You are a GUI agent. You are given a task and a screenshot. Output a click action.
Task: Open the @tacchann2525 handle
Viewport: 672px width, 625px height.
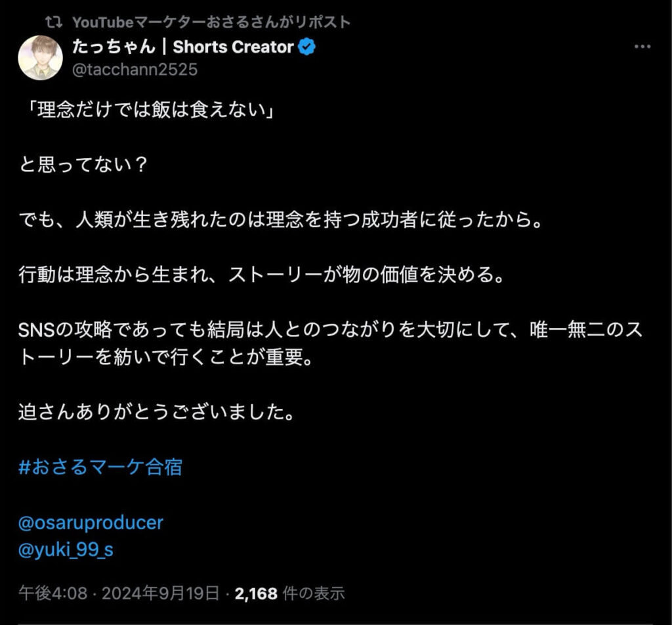135,70
